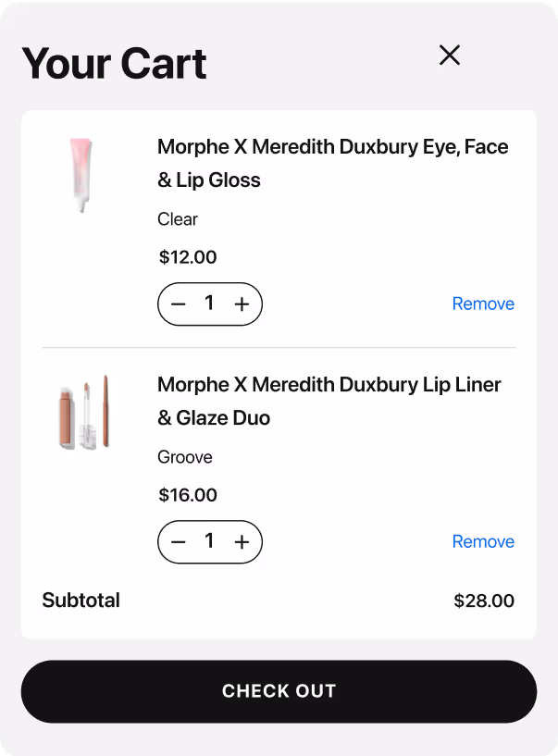Open Morphe X Lip Liner & Glaze Duo title

(x=329, y=401)
